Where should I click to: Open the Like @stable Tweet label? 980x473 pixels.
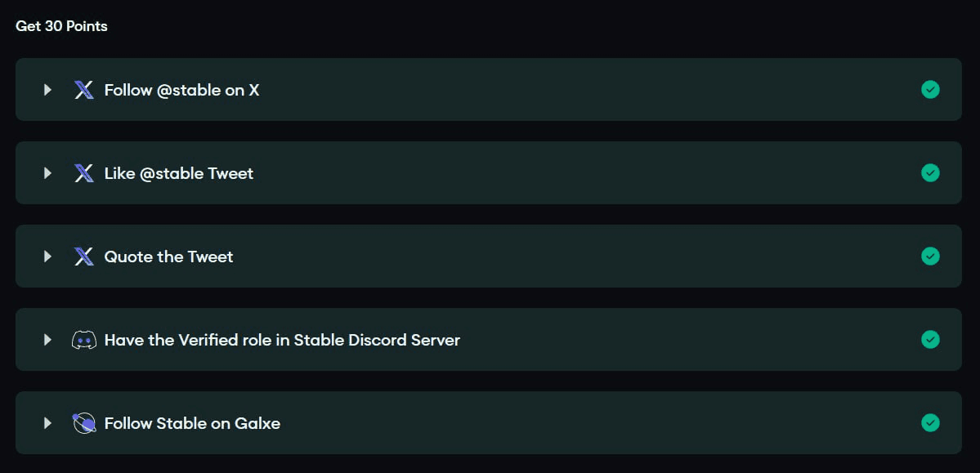point(179,173)
